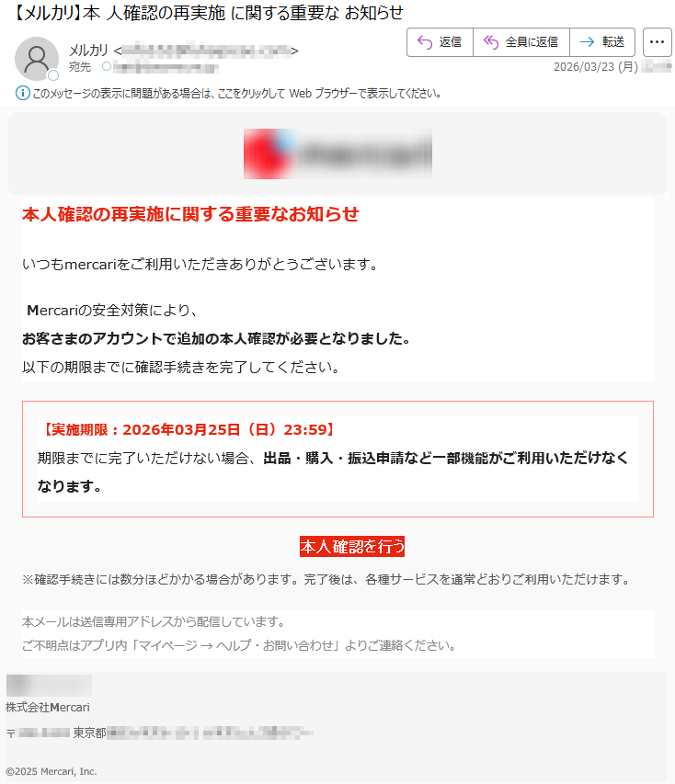The width and height of the screenshot is (675, 784).
Task: Open message in web browser via info bar
Action: coord(236,94)
